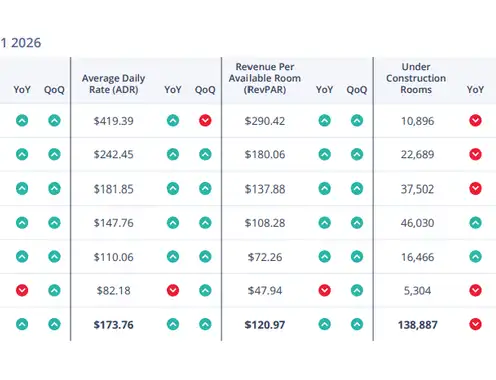Click the bold 138,887 rooms total
The image size is (496, 380).
tap(417, 325)
